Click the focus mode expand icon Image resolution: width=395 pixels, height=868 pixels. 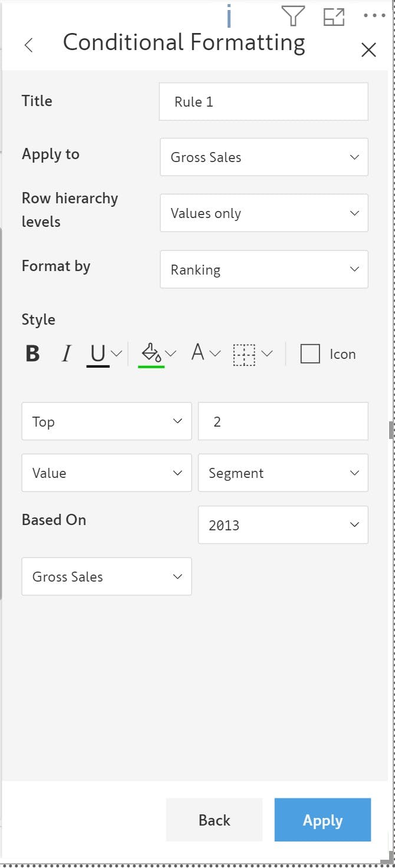[x=334, y=16]
